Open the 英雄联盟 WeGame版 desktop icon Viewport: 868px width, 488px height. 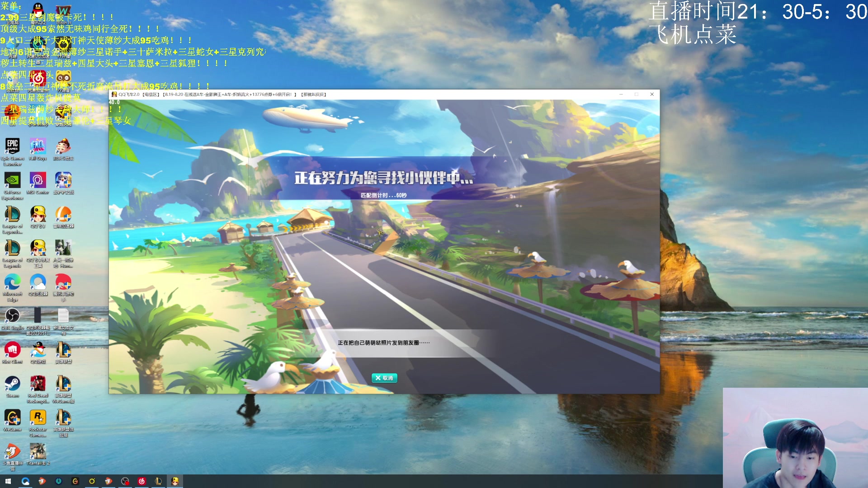pyautogui.click(x=63, y=389)
